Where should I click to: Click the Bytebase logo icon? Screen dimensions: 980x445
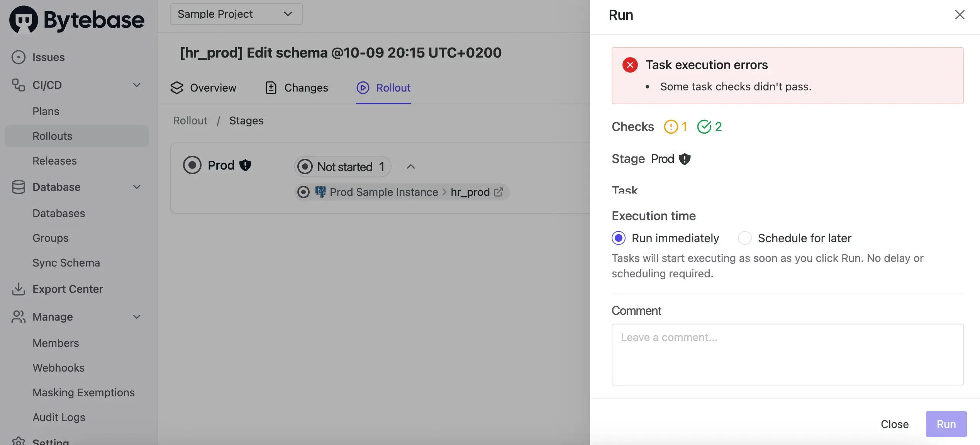(24, 20)
